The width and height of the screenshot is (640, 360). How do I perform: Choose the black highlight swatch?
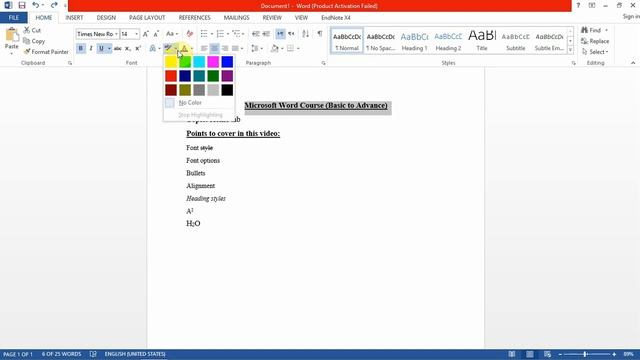pyautogui.click(x=227, y=90)
